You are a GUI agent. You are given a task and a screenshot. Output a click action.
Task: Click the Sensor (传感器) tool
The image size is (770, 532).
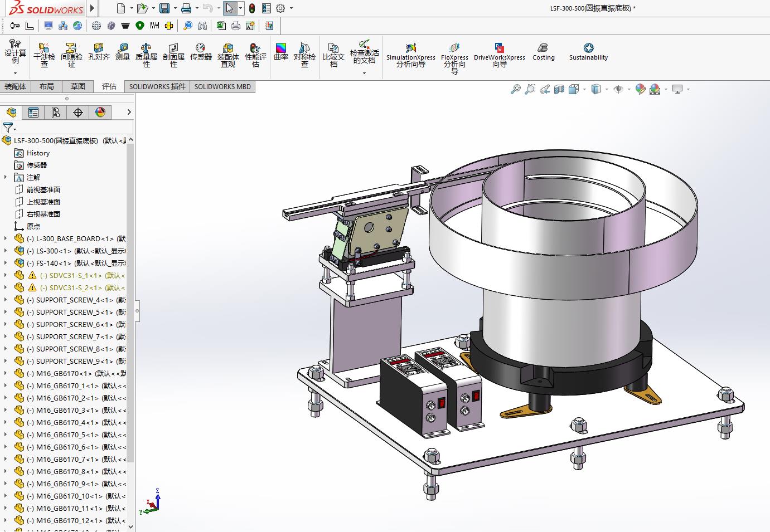pyautogui.click(x=201, y=51)
